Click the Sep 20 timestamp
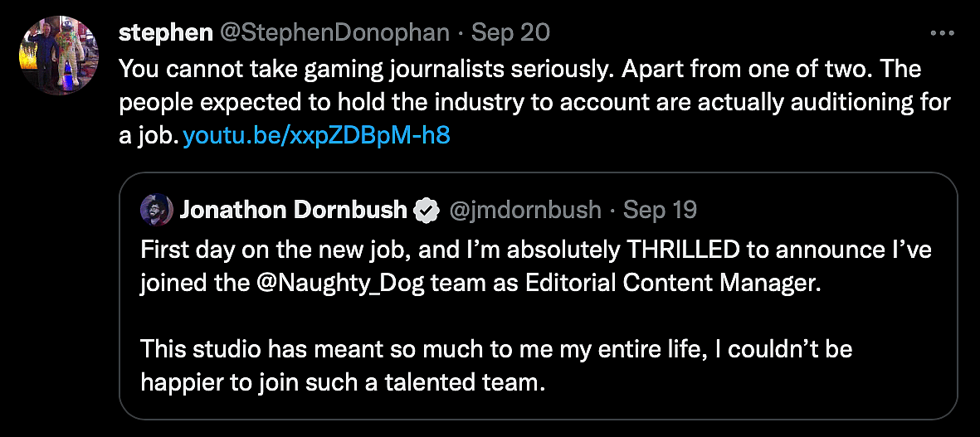The height and width of the screenshot is (437, 980). [510, 32]
